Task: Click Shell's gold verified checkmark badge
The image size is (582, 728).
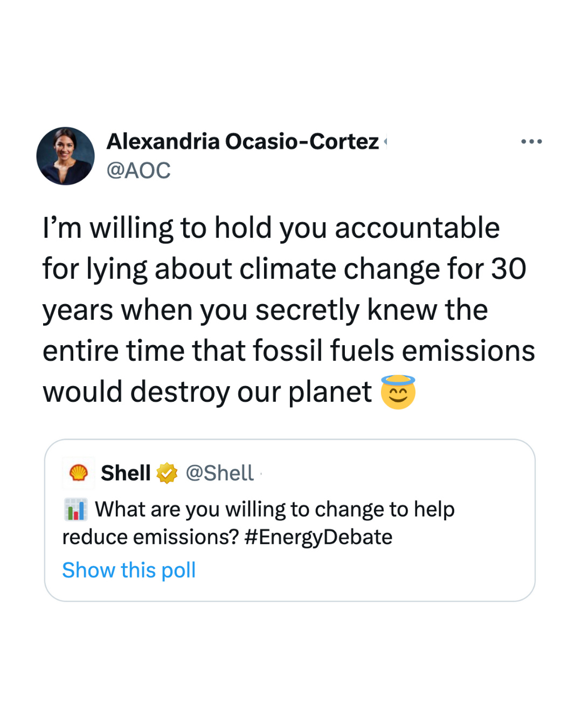Action: pyautogui.click(x=167, y=473)
